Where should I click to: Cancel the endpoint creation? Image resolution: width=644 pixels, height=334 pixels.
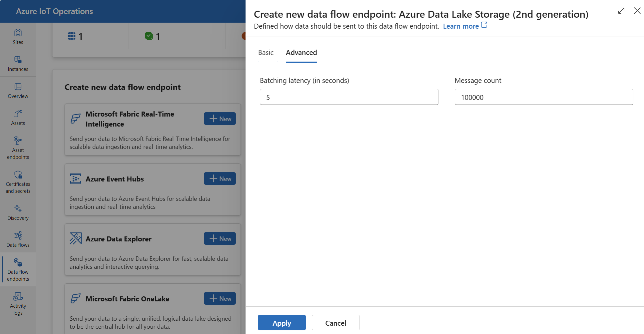[335, 322]
